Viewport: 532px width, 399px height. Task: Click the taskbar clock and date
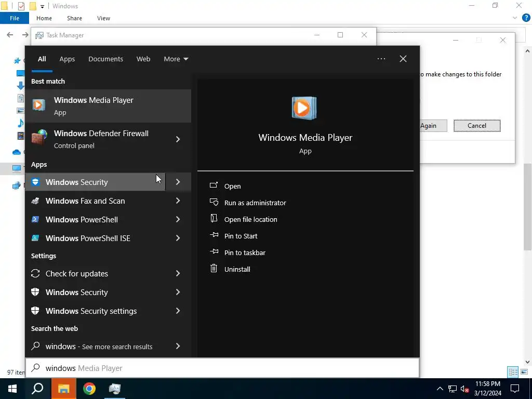coord(487,389)
